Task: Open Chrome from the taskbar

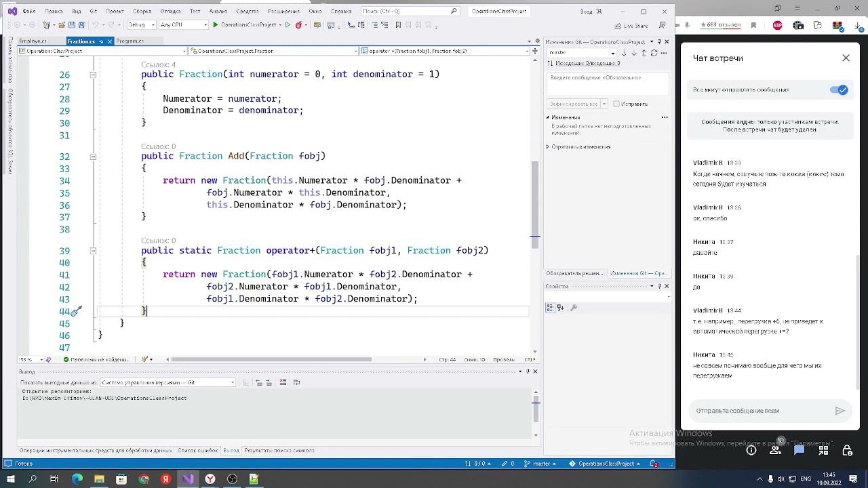Action: (x=144, y=479)
